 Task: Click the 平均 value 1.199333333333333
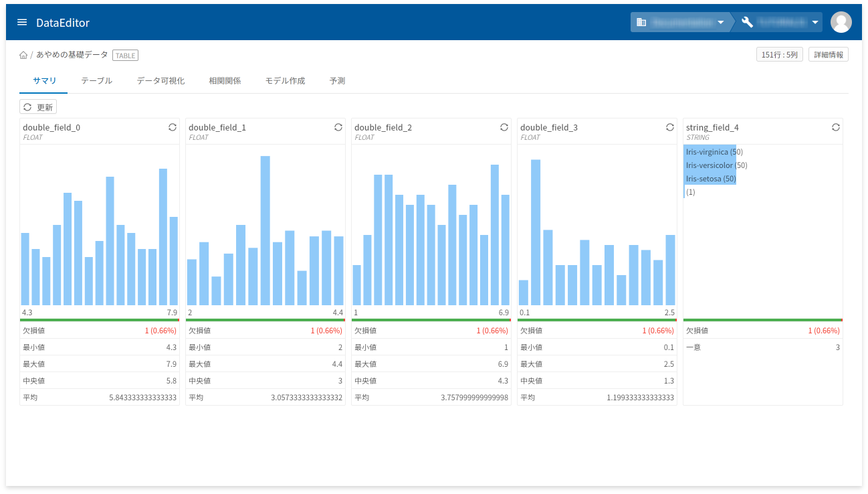(640, 398)
